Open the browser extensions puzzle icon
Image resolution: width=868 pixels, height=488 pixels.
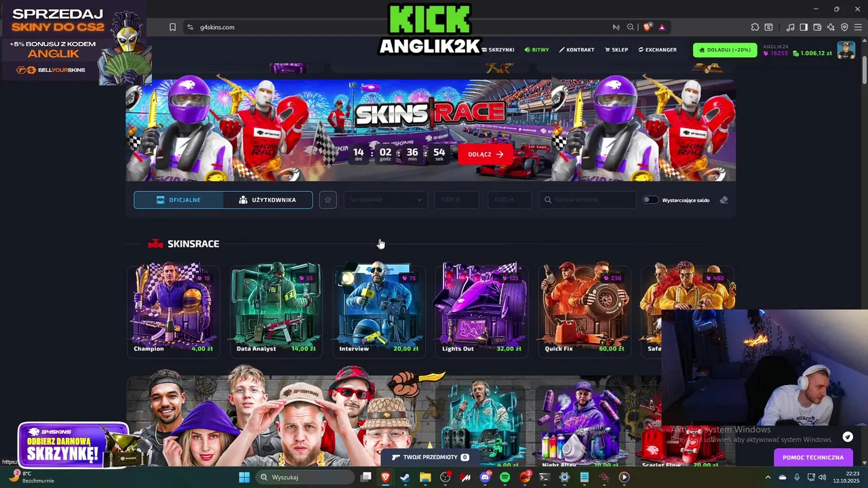coord(755,27)
